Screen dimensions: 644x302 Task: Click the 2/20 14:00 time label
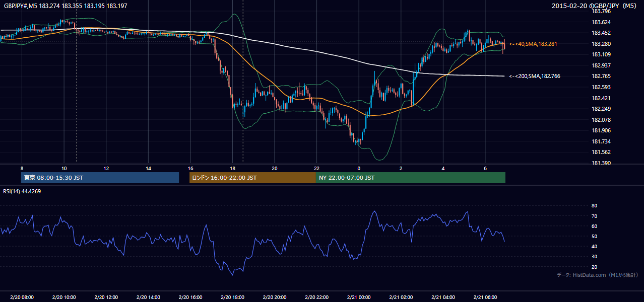148,297
